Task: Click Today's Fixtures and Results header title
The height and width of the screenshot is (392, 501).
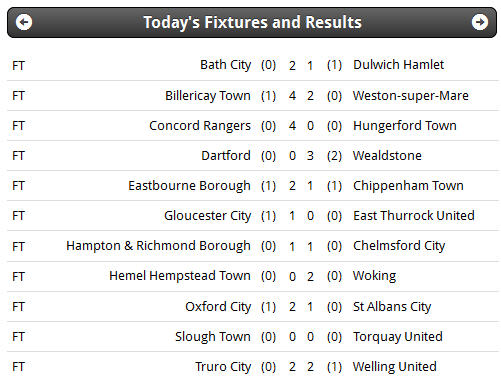Action: pos(252,23)
